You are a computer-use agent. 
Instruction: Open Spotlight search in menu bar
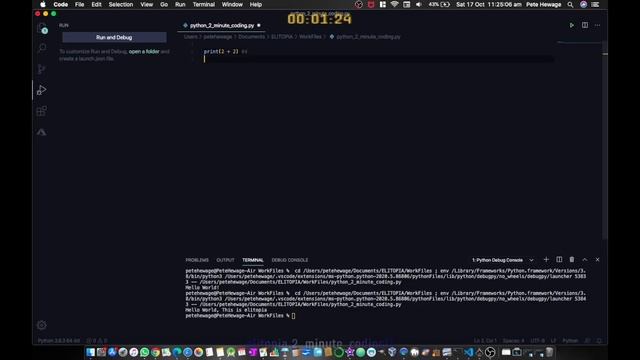(570, 4)
